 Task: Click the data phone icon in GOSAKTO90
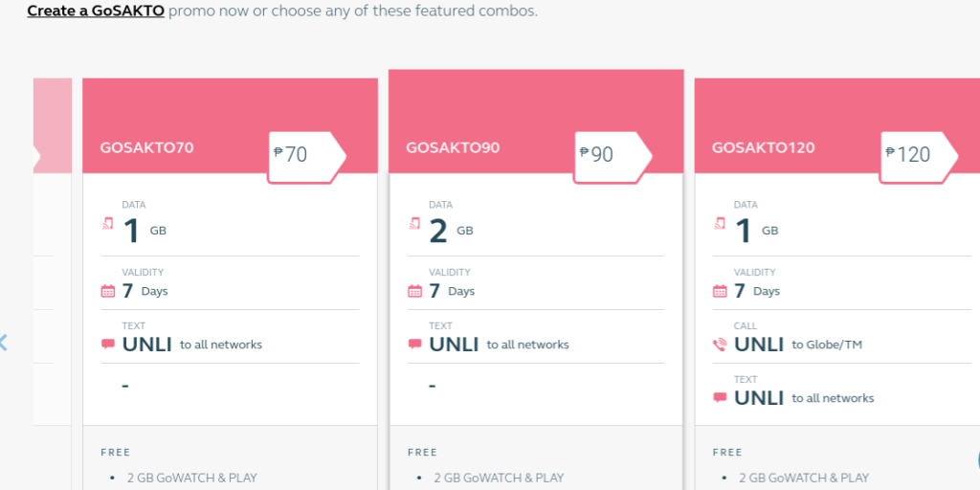coord(415,223)
